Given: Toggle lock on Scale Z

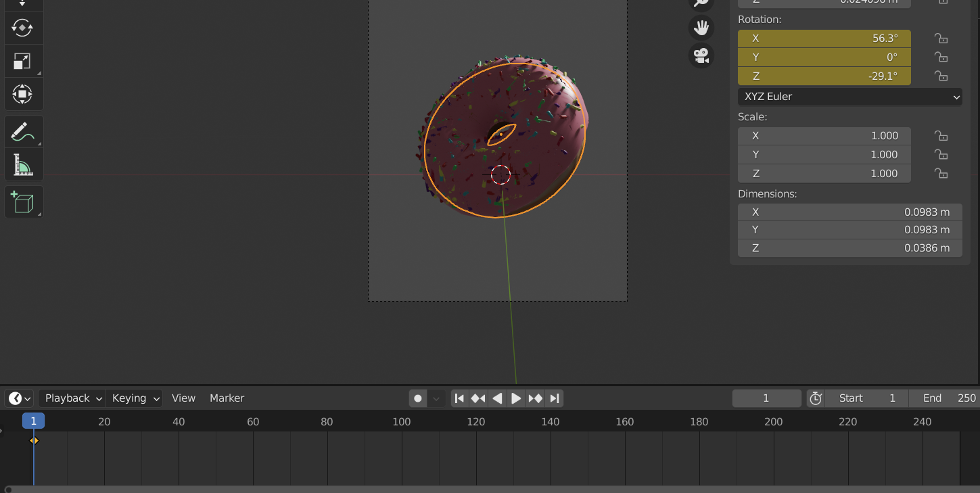Looking at the screenshot, I should click(941, 174).
